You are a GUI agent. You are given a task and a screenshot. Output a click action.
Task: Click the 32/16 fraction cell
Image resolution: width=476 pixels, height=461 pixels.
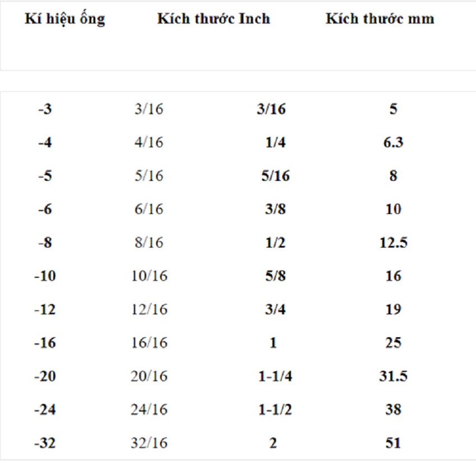[149, 443]
